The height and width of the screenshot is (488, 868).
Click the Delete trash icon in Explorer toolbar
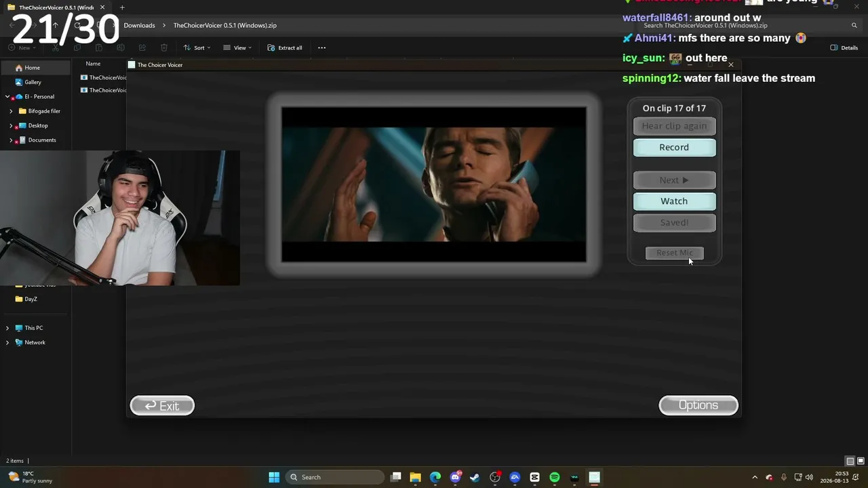pos(164,47)
